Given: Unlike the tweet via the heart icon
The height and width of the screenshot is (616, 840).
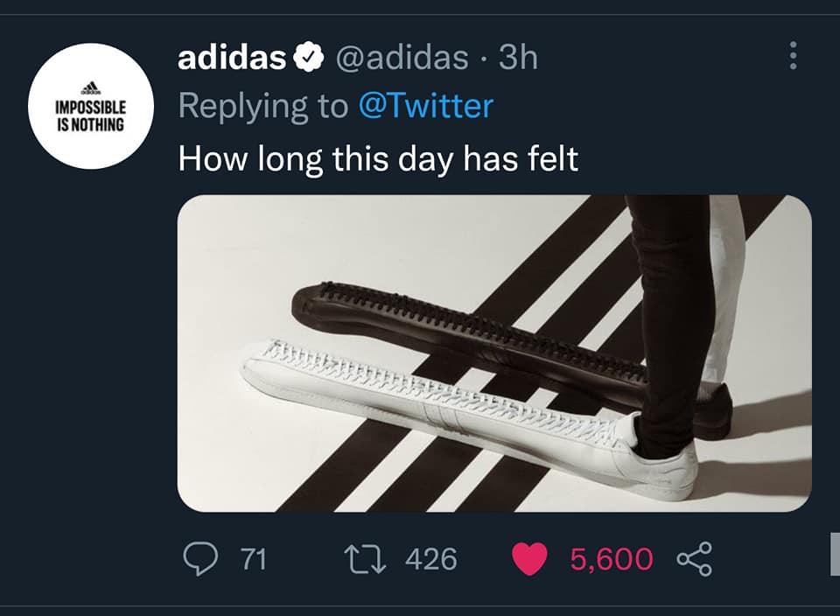Looking at the screenshot, I should pos(529,558).
